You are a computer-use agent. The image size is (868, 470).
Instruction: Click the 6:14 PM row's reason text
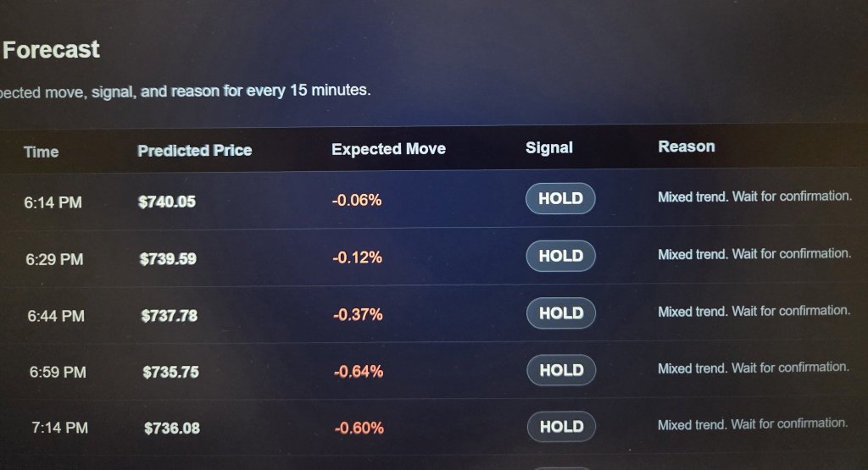point(754,196)
